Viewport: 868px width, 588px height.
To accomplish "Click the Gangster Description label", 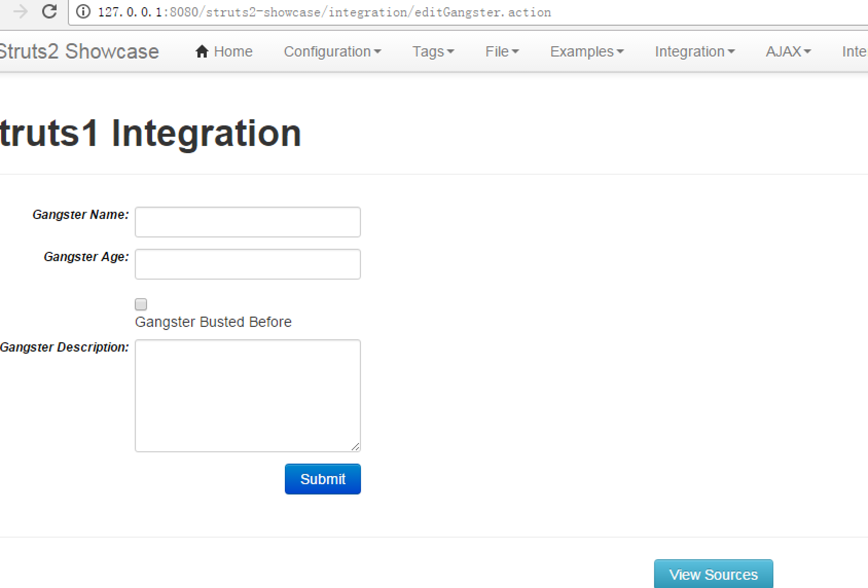I will point(64,347).
